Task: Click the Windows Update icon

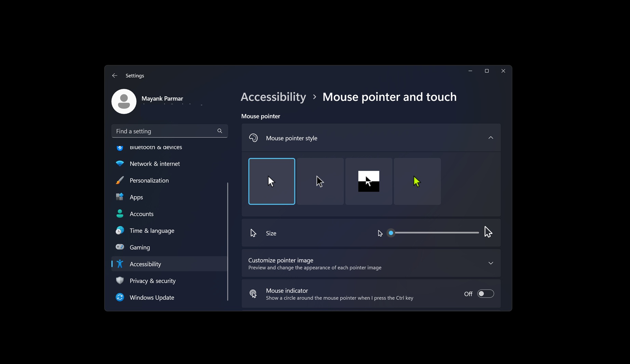Action: click(120, 297)
